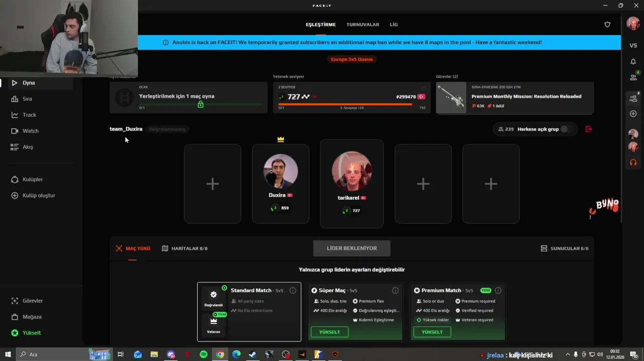Open Microsoft Edge from the taskbar
Screen dimensions: 644x361
pyautogui.click(x=236, y=354)
